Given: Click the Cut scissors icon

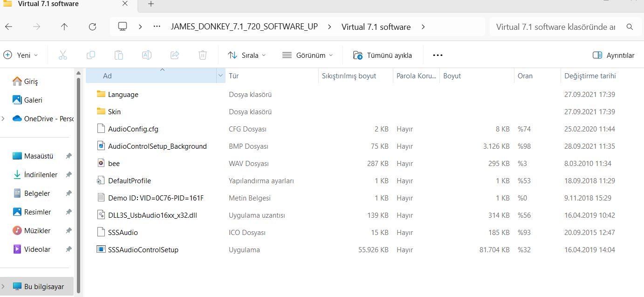Looking at the screenshot, I should point(63,55).
